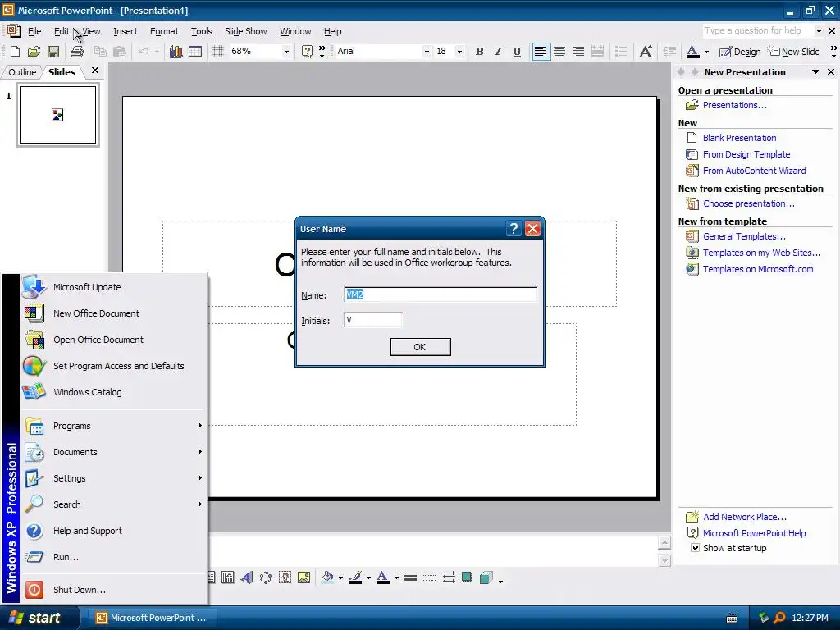840x630 pixels.
Task: Save the presentation with the floppy icon
Action: 53,52
